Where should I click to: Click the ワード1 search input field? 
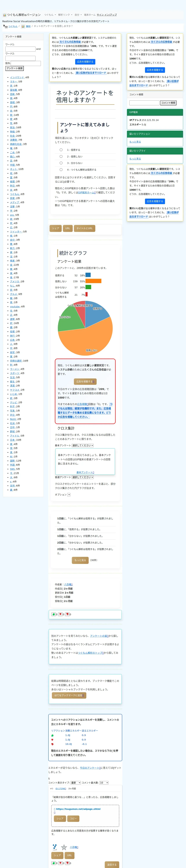20,49
